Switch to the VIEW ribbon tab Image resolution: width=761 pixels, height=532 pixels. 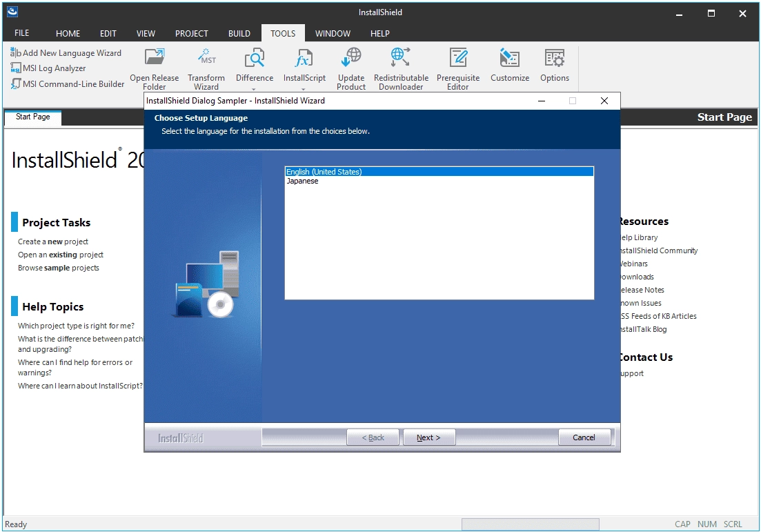(146, 34)
